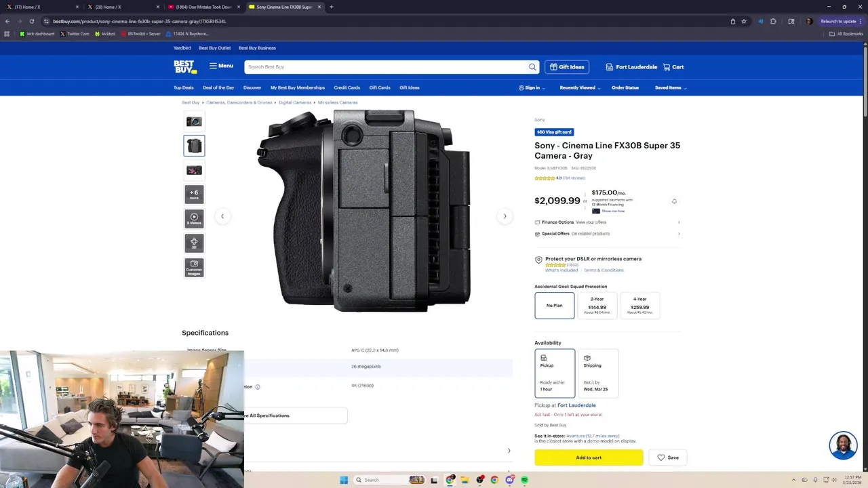Open the Best Buy Business link
868x488 pixels.
tap(257, 48)
